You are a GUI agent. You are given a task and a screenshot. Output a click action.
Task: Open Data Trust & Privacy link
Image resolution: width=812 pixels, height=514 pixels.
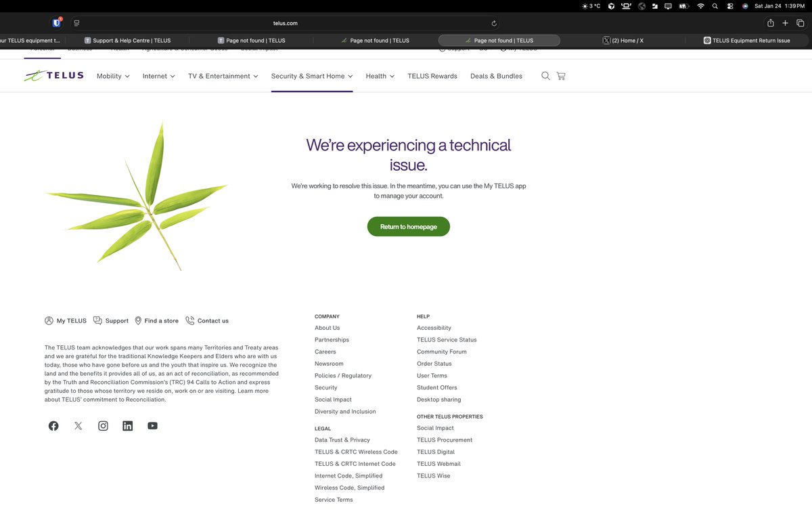(342, 440)
